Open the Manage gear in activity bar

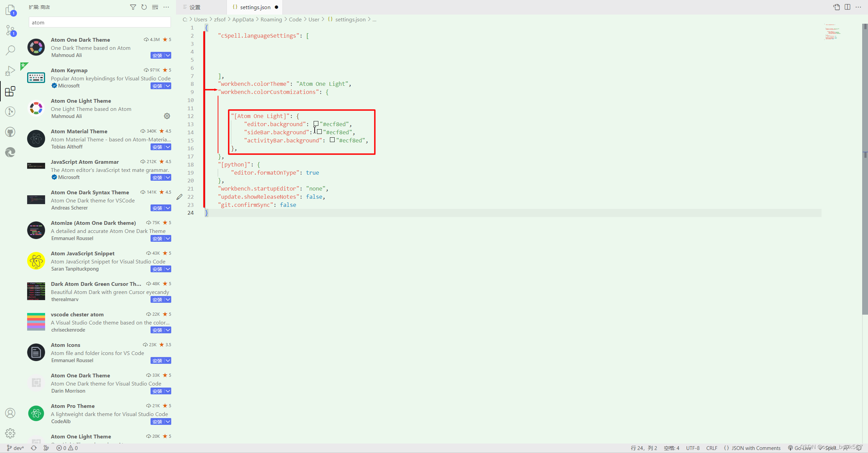tap(11, 433)
